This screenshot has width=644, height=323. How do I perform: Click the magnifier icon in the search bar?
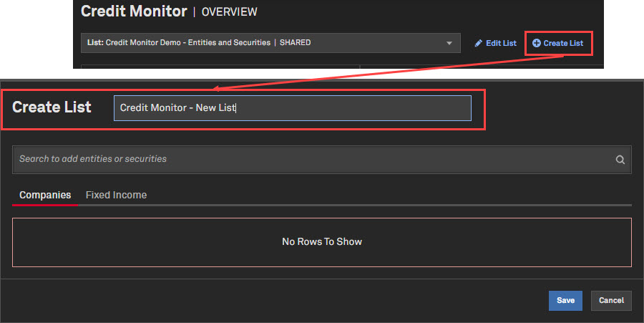[x=620, y=160]
